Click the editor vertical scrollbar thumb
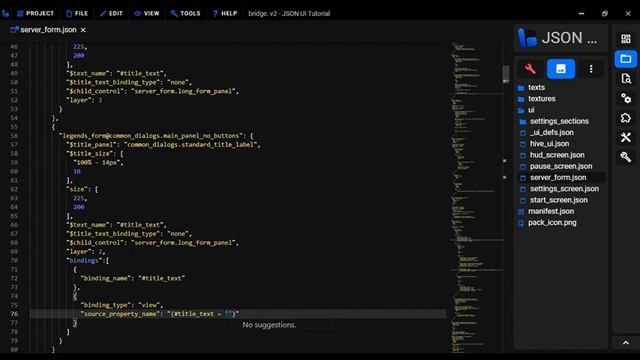This screenshot has width=640, height=360. pos(506,74)
